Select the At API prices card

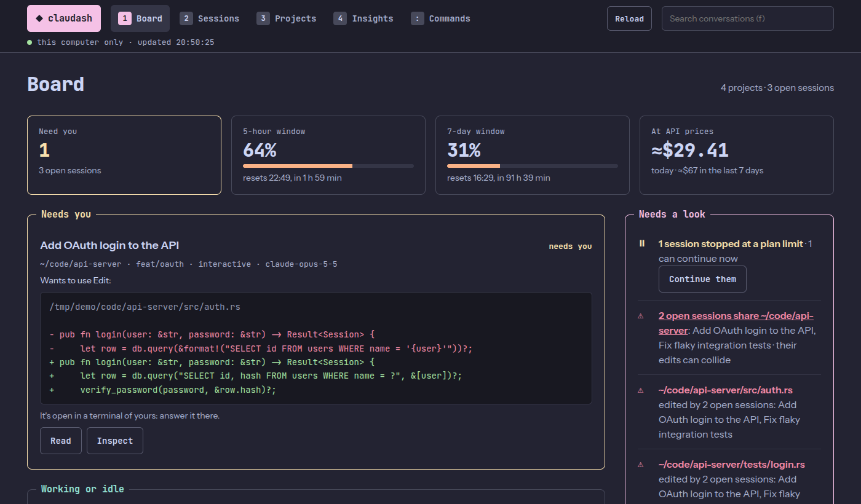737,155
